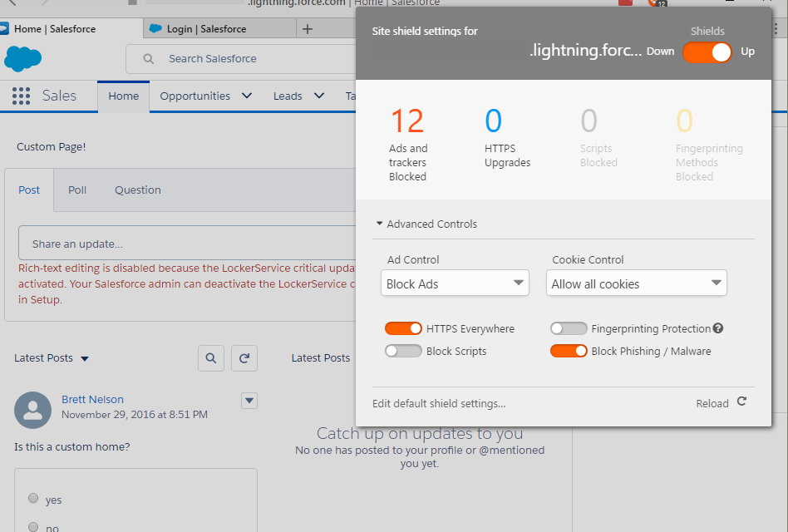Expand the Opportunities tab chevron
The height and width of the screenshot is (532, 788).
(x=247, y=96)
